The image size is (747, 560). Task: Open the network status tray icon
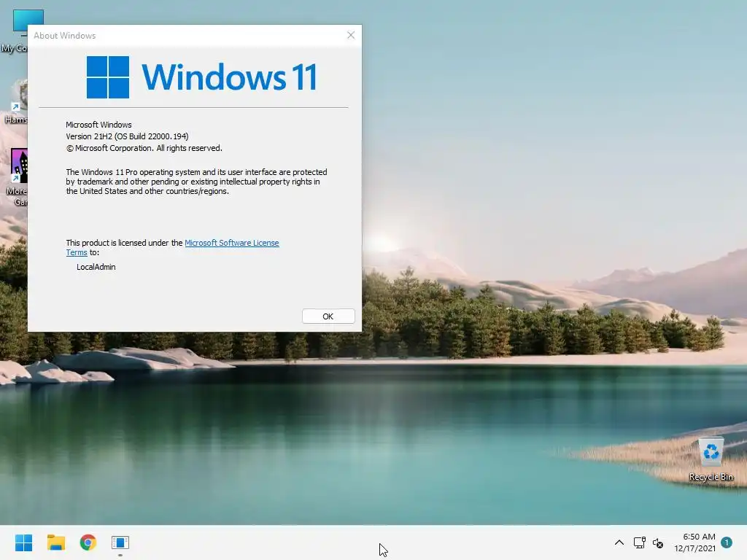[x=639, y=542]
